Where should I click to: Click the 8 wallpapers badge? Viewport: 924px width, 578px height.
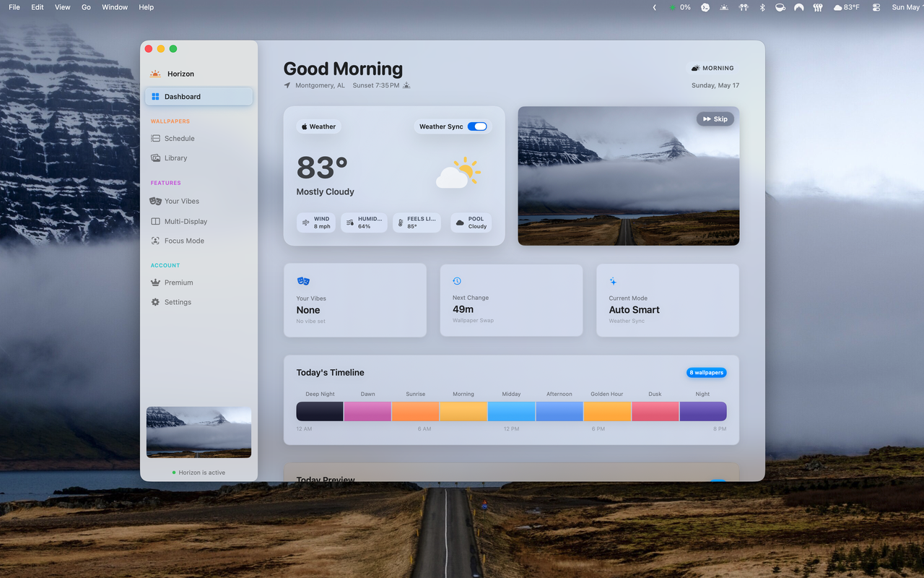(x=706, y=373)
